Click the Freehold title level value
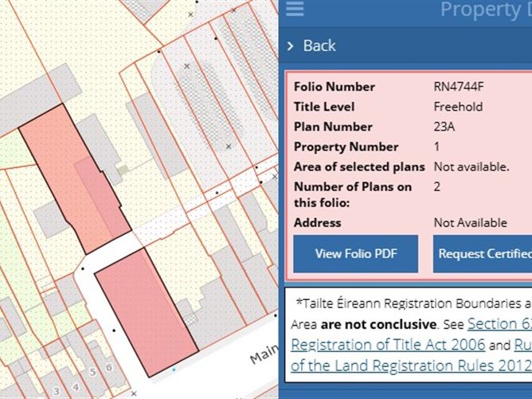This screenshot has width=532, height=399. click(x=458, y=107)
